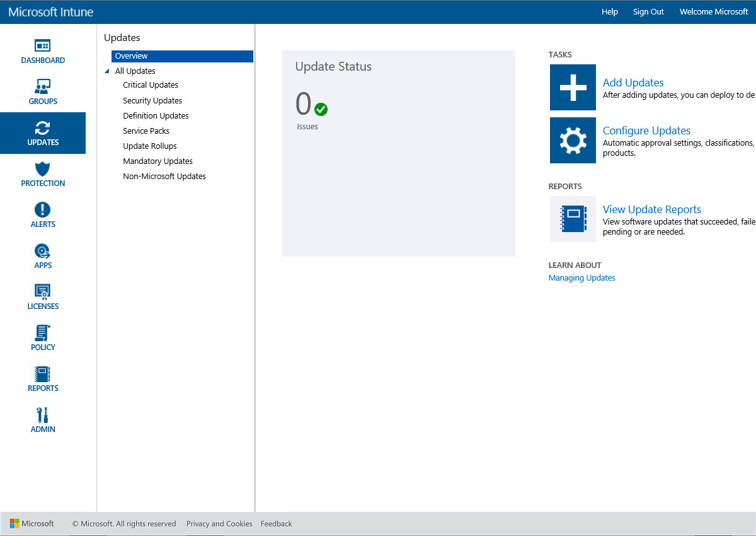Image resolution: width=756 pixels, height=536 pixels.
Task: Click the Feedback footer link
Action: [x=276, y=524]
